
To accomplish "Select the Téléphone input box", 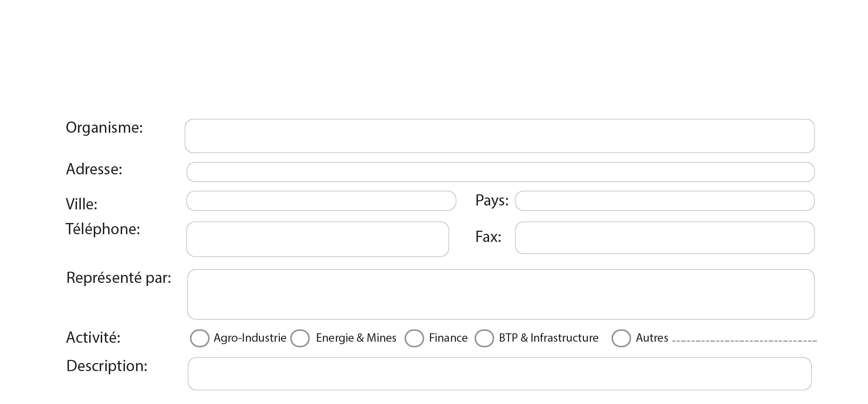I will tap(317, 239).
